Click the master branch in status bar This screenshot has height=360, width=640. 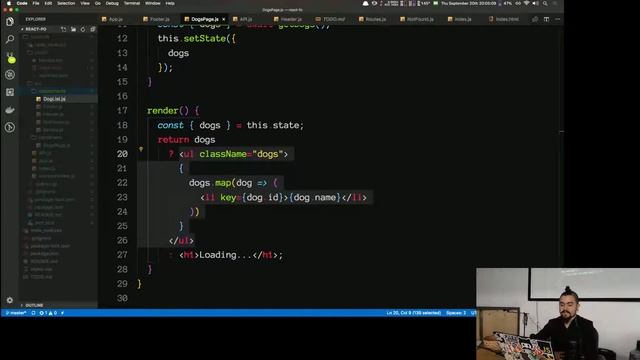(x=16, y=313)
